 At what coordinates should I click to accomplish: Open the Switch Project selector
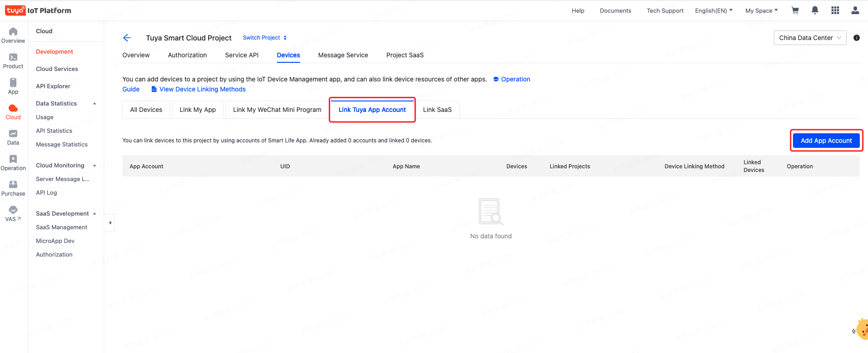(265, 38)
